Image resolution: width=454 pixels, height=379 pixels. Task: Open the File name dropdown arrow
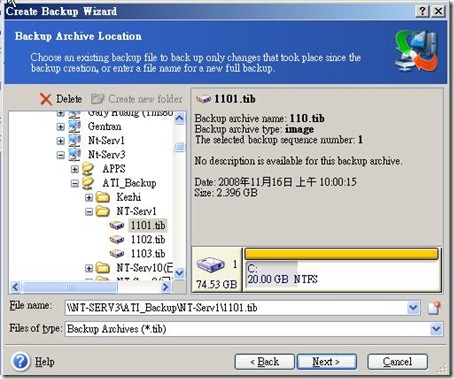(413, 308)
